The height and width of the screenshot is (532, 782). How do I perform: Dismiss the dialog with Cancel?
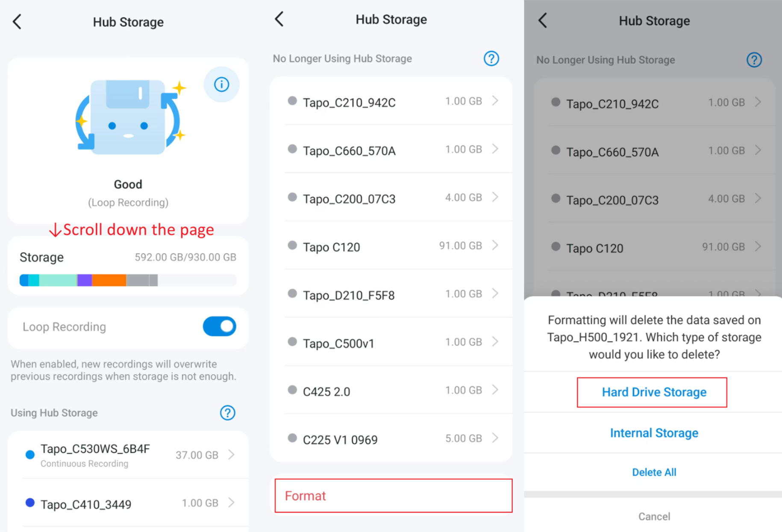(x=653, y=516)
